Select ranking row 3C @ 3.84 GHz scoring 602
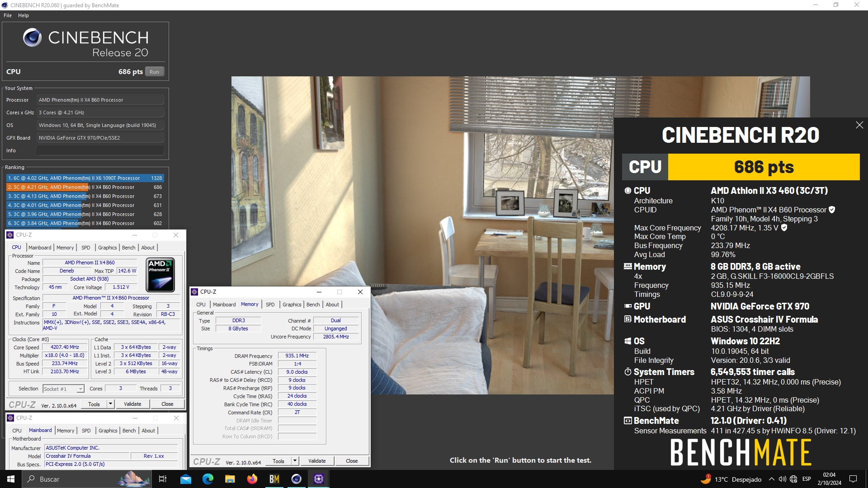This screenshot has width=868, height=488. [85, 223]
